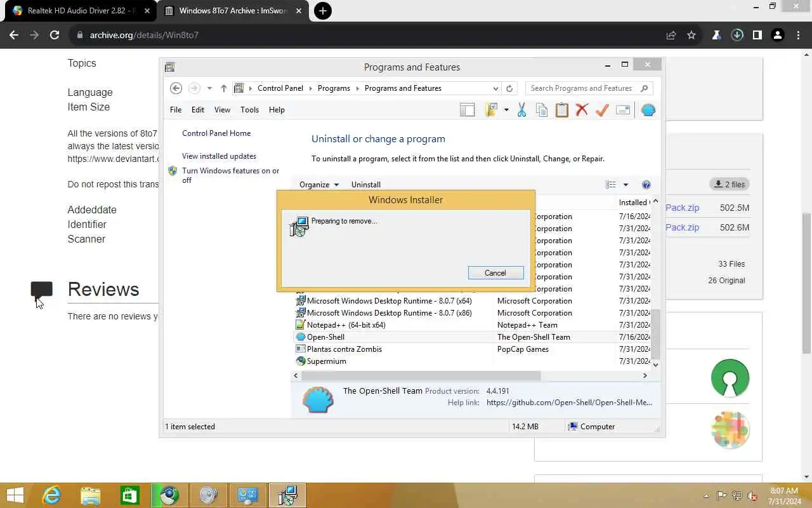Open the recent locations dropdown arrow

pos(209,88)
